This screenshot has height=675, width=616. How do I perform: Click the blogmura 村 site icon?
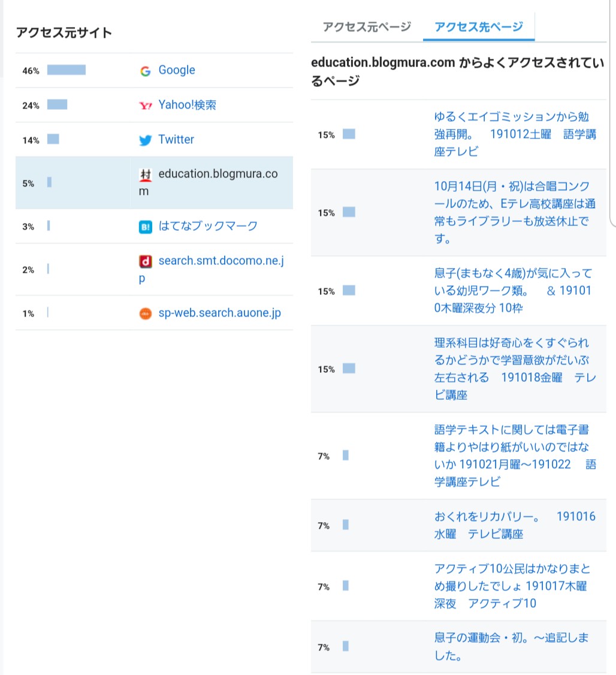(x=144, y=174)
